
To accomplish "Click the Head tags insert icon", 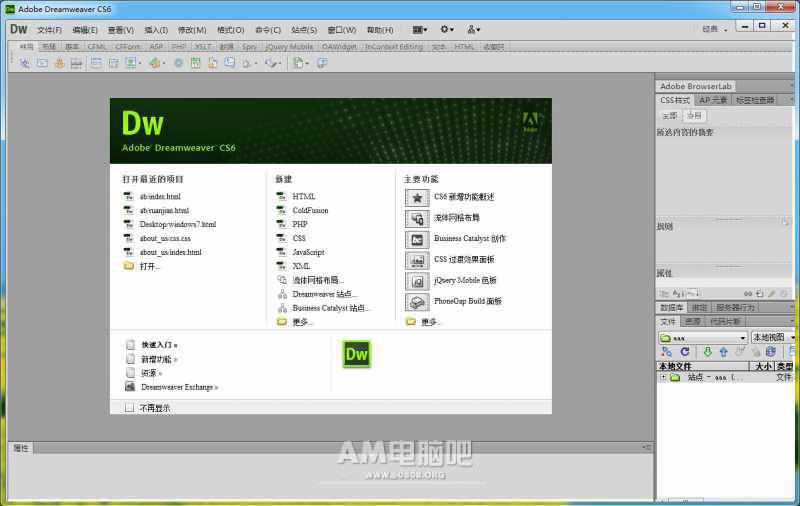I will pyautogui.click(x=246, y=63).
